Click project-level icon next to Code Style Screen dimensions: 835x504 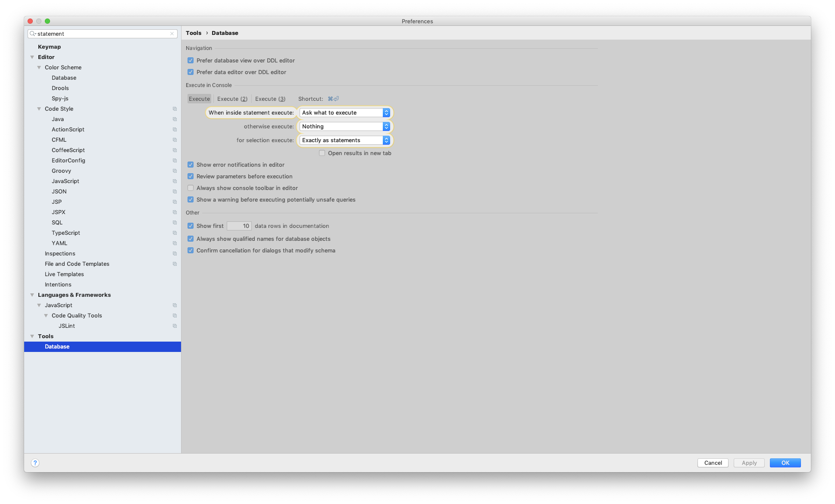(175, 109)
